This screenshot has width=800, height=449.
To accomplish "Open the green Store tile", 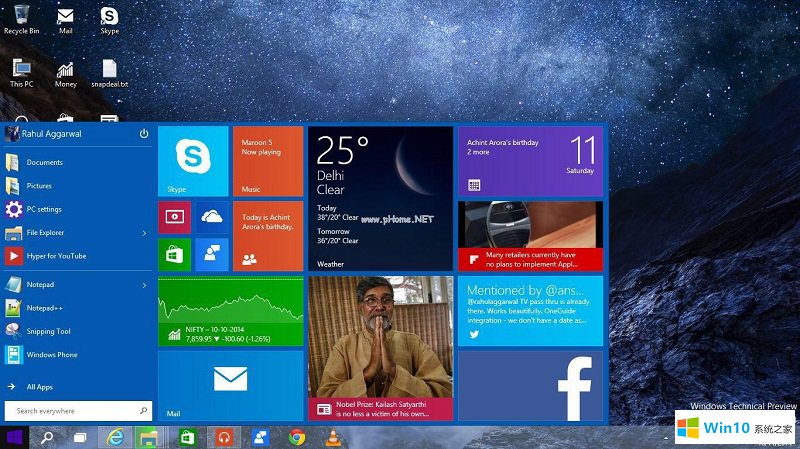I will (174, 255).
